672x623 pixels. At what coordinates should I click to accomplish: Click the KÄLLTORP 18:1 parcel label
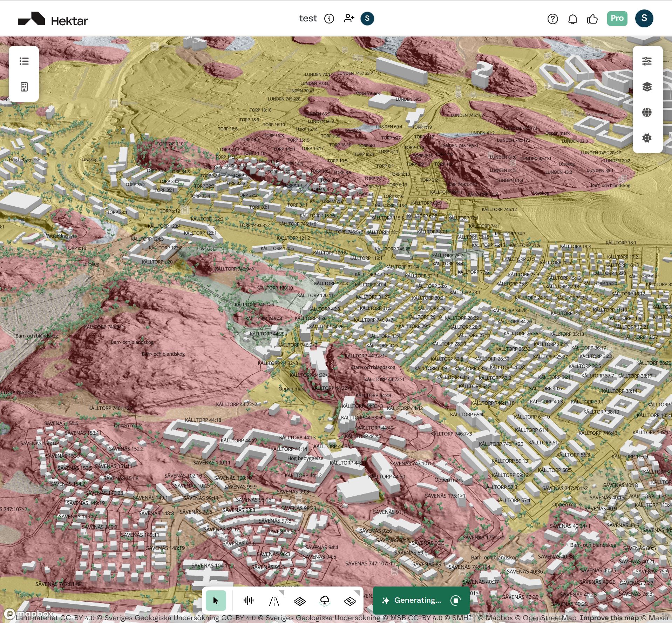coord(621,243)
